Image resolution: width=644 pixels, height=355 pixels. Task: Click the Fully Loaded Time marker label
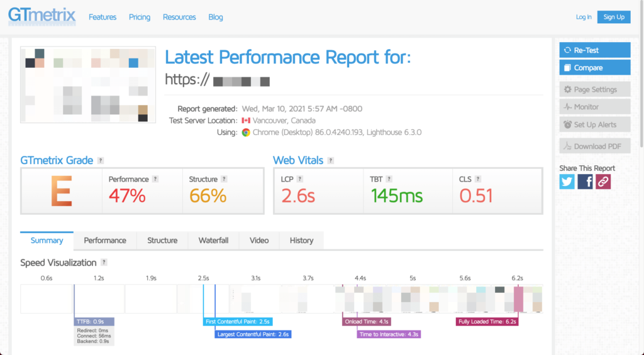click(x=487, y=322)
